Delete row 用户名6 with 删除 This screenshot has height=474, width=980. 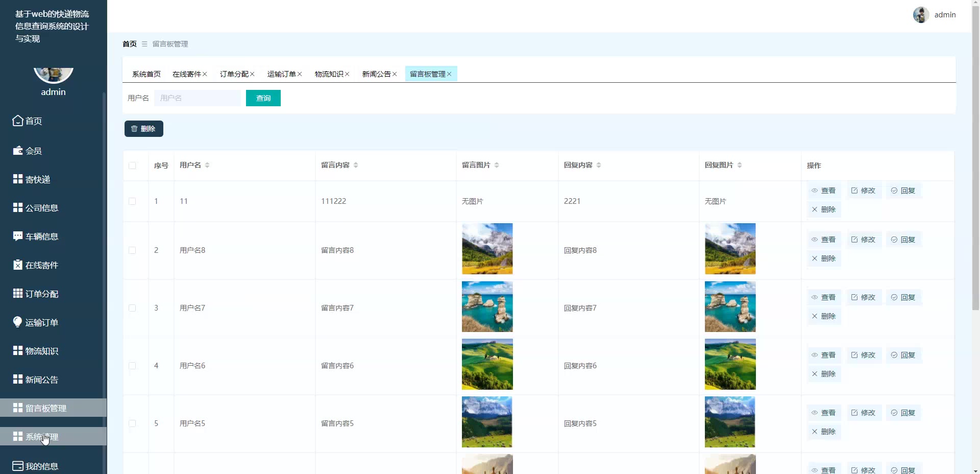(824, 374)
